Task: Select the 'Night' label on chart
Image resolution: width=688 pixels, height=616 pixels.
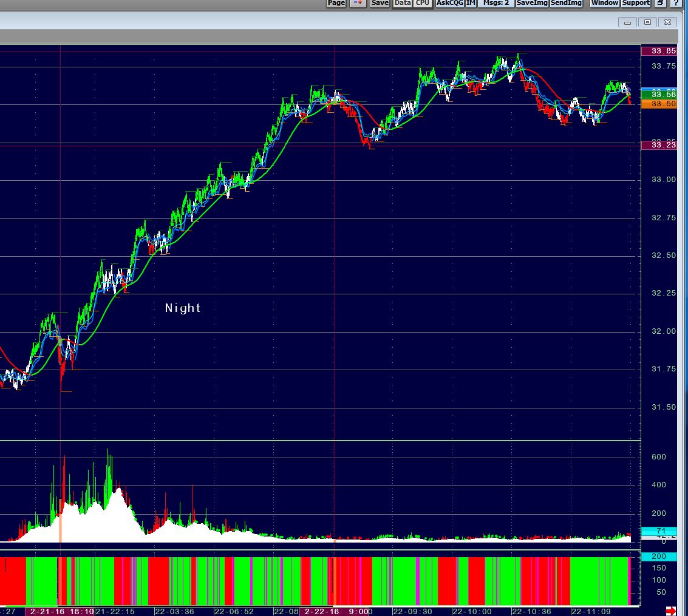Action: point(183,308)
